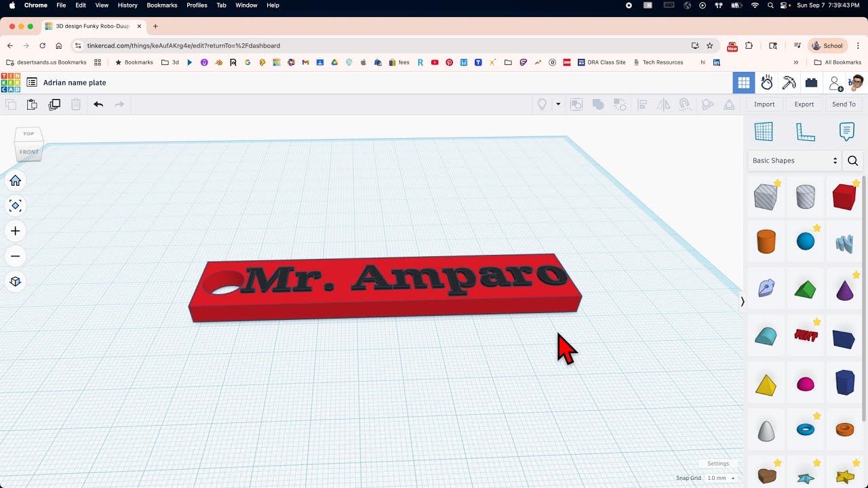868x488 pixels.
Task: Select the orange Cylinder shape
Action: 766,241
